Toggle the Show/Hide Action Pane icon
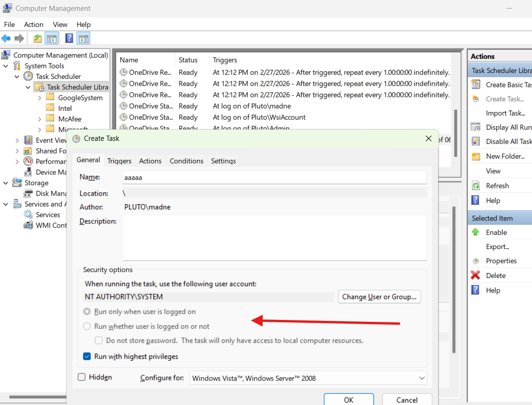Screen dimensions: 532x405 coord(84,38)
